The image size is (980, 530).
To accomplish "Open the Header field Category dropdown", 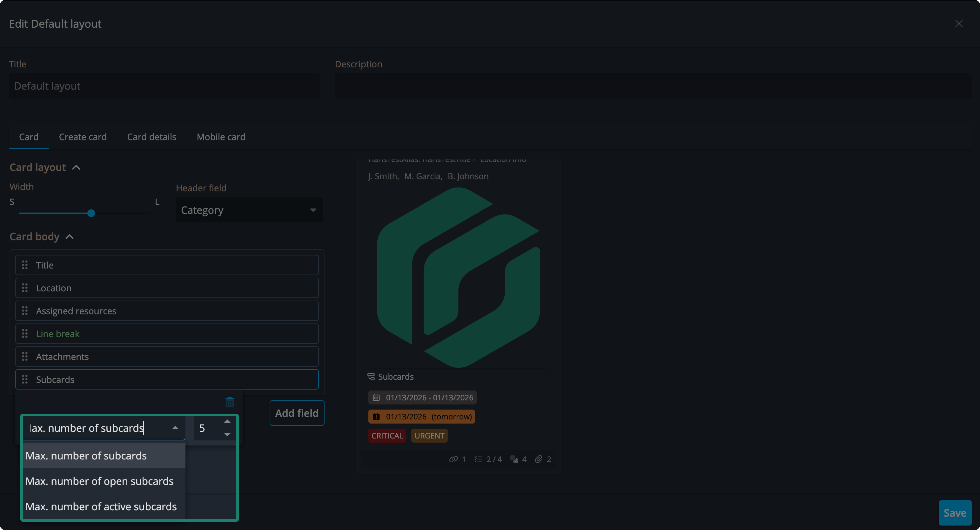I will [x=249, y=210].
